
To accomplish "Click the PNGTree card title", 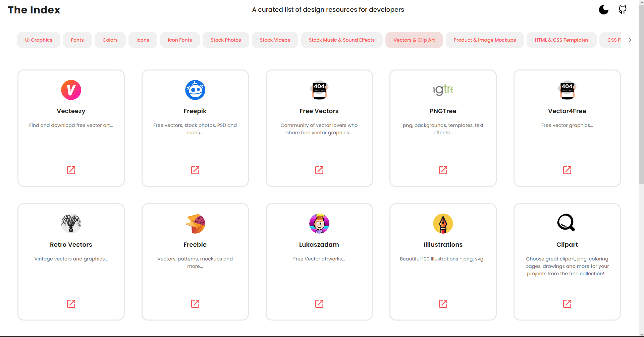I will (443, 111).
